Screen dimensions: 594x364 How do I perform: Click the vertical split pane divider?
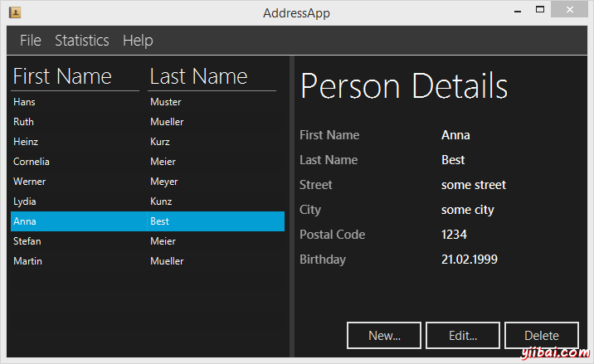click(290, 207)
